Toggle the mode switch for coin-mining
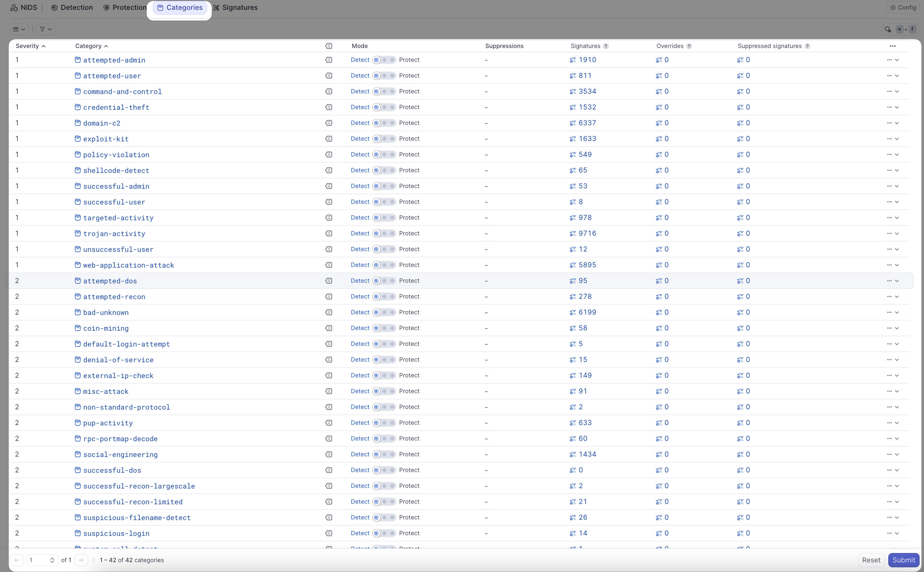This screenshot has width=924, height=572. (x=384, y=328)
